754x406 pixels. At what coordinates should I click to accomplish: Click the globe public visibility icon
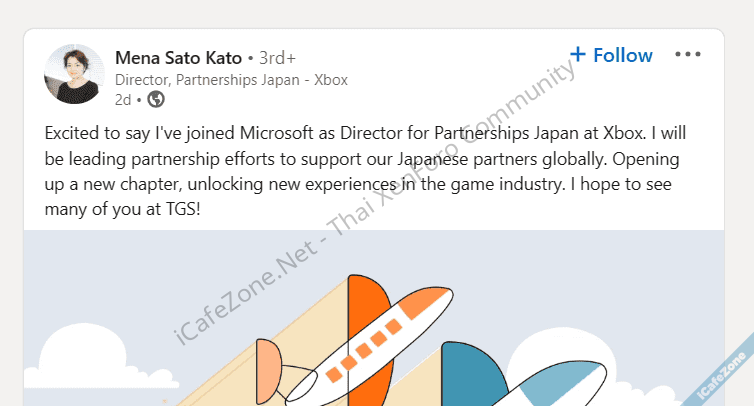[156, 99]
